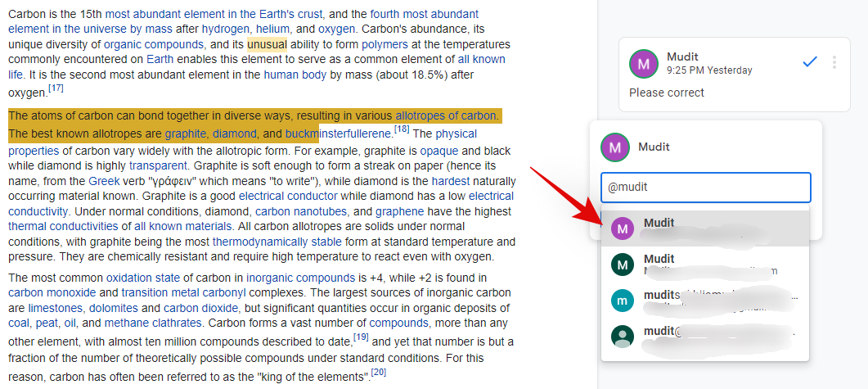Open the 'allotropes of carbon' link
Screen dimensions: 868x389
pos(445,115)
